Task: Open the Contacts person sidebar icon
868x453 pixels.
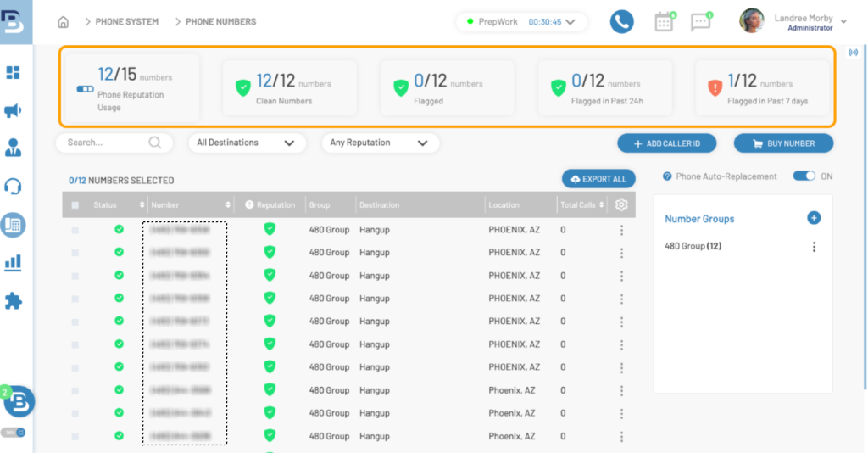Action: [13, 148]
